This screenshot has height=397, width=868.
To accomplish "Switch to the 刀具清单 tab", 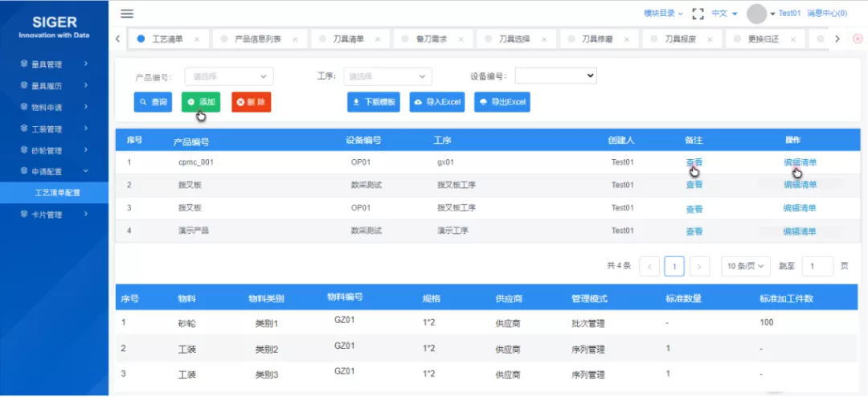I will [x=349, y=39].
